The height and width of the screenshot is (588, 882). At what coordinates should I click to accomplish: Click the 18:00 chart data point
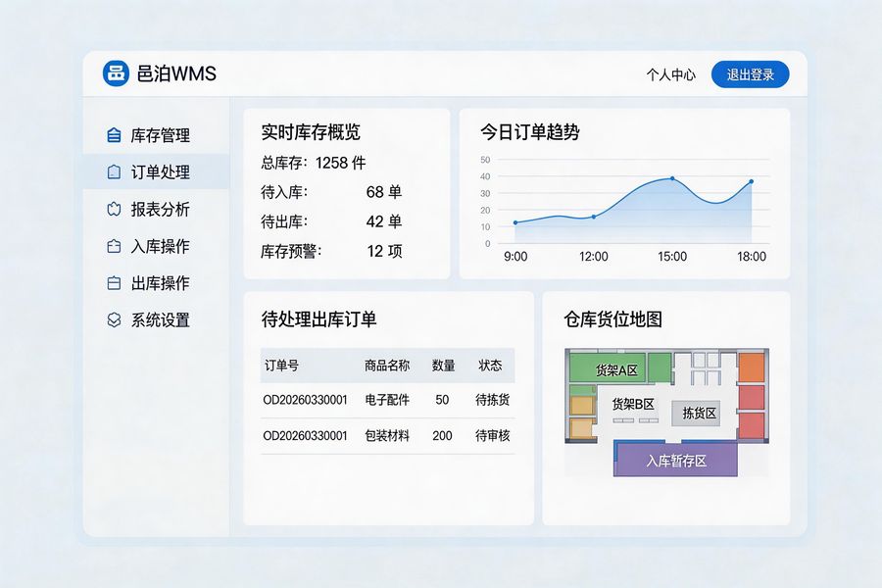click(x=751, y=181)
